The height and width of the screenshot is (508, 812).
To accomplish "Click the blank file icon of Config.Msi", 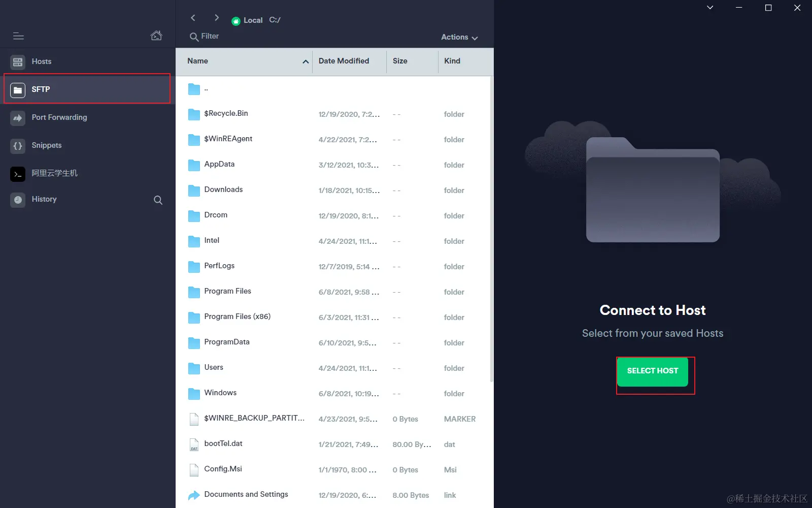I will 194,470.
